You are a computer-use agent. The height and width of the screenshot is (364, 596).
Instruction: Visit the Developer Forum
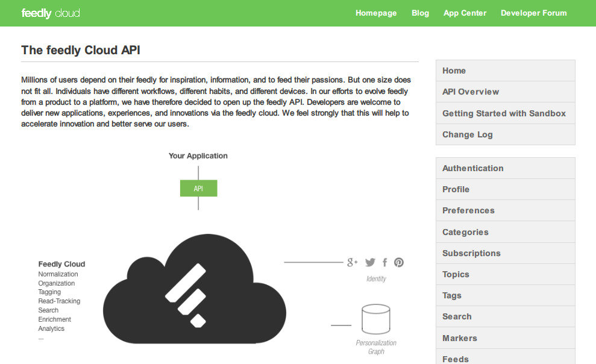click(533, 13)
